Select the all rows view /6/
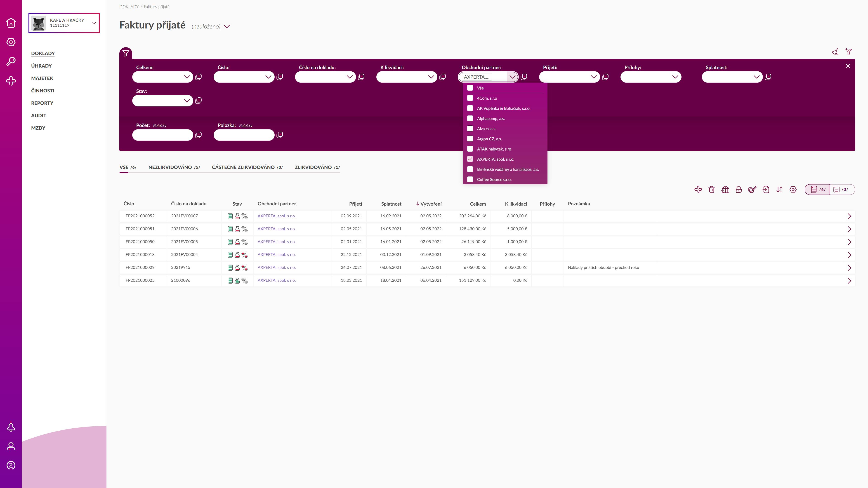This screenshot has height=488, width=868. pyautogui.click(x=817, y=190)
